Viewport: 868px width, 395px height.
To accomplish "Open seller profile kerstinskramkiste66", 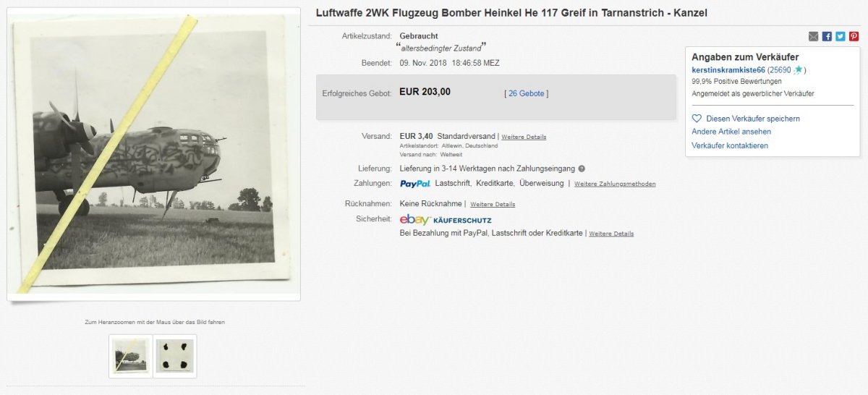I will [x=728, y=70].
